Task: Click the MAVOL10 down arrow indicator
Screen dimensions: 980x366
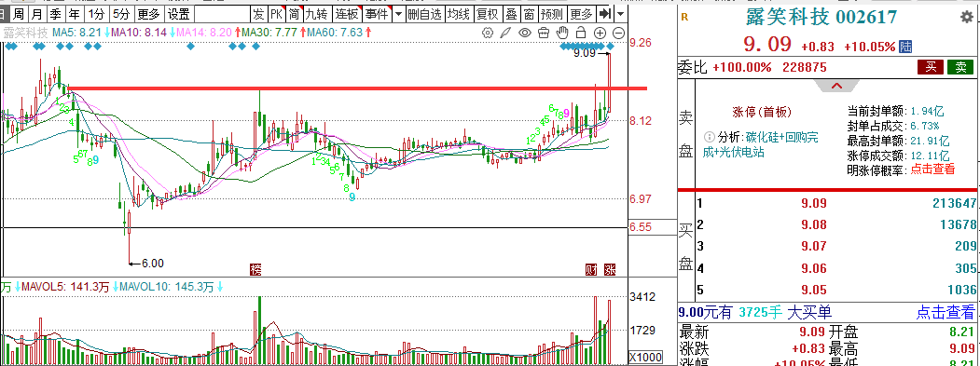Action: coord(220,287)
